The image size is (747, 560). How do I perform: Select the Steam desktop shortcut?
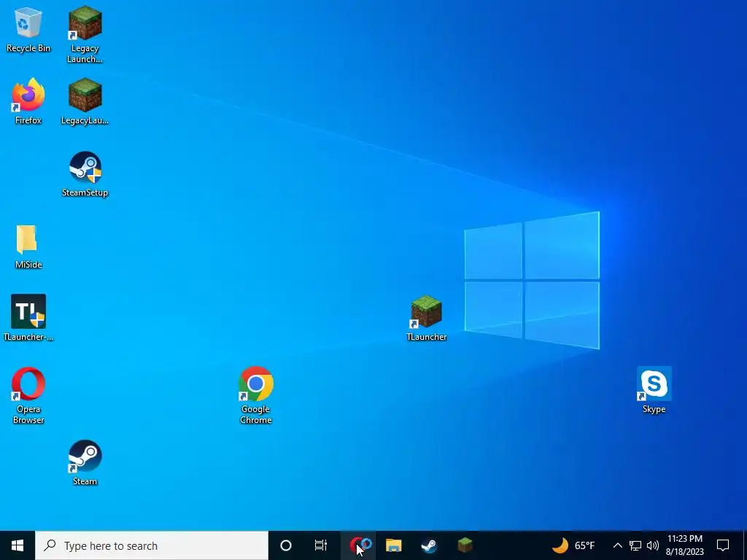[x=85, y=462]
